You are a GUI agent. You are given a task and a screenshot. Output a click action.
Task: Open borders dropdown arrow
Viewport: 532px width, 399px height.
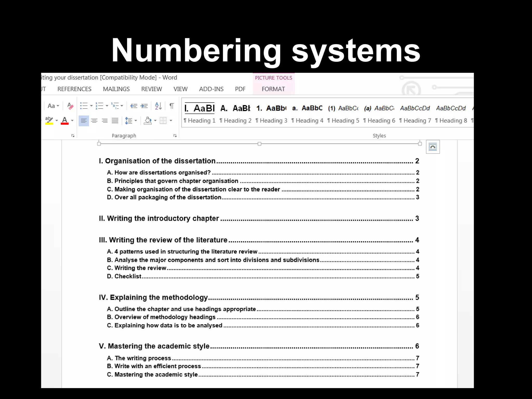tap(171, 121)
